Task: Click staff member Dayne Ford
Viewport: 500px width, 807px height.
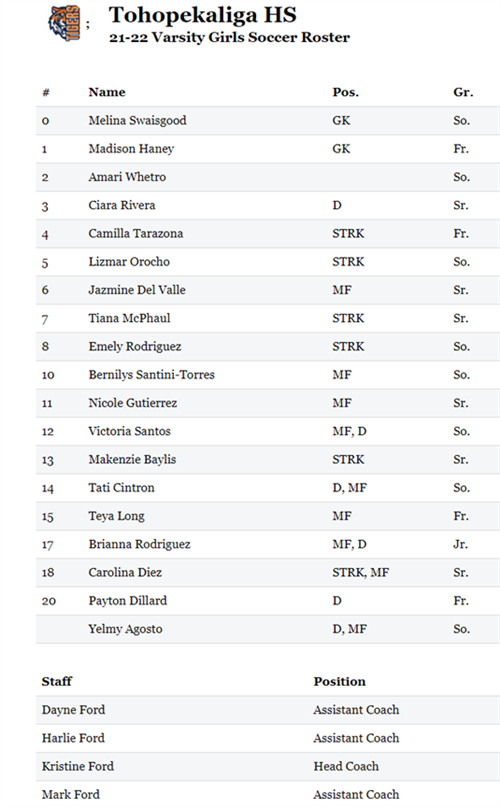Action: point(73,710)
